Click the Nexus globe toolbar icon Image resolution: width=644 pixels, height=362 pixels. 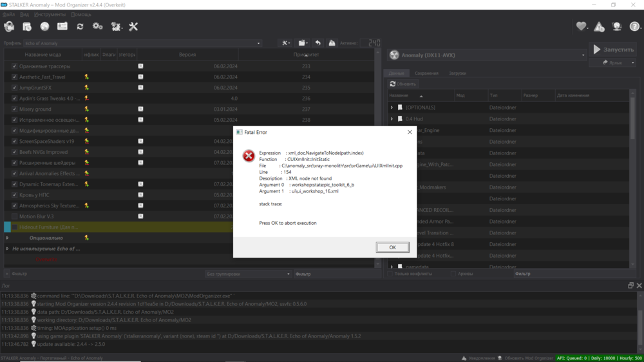click(x=44, y=26)
